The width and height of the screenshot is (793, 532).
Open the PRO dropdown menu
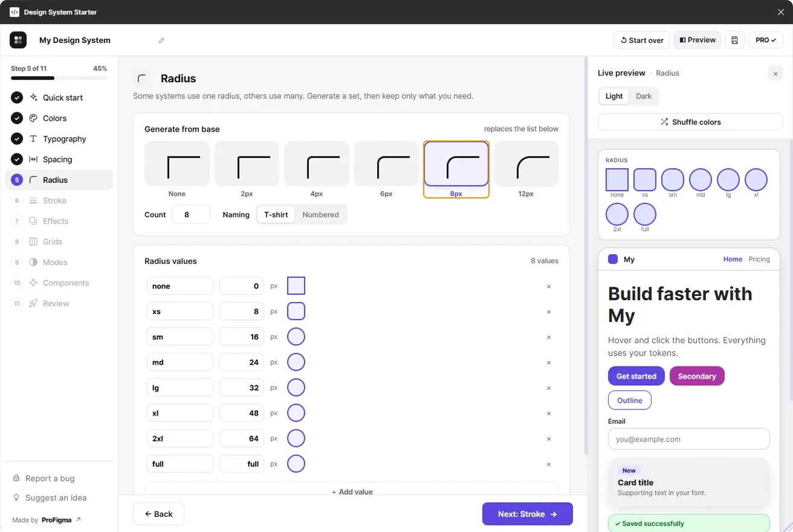(766, 40)
